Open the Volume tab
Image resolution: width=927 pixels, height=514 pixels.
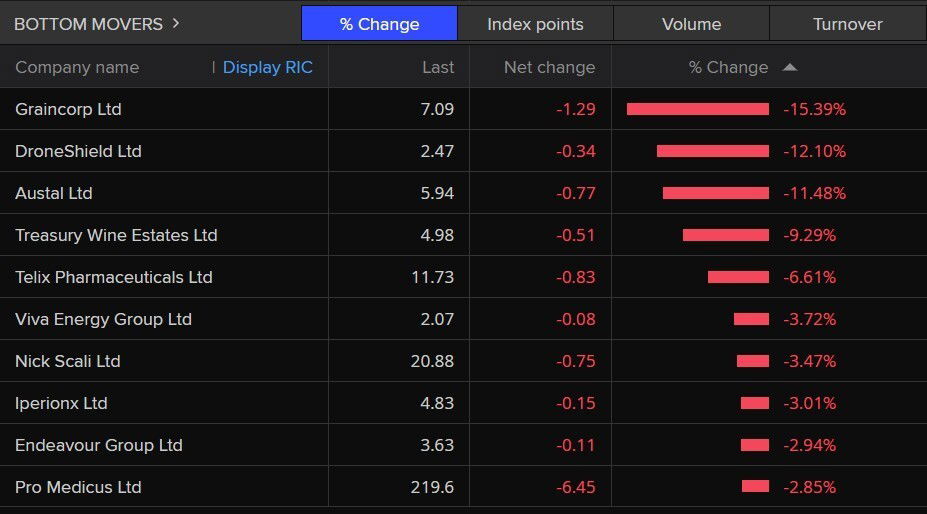(x=691, y=24)
